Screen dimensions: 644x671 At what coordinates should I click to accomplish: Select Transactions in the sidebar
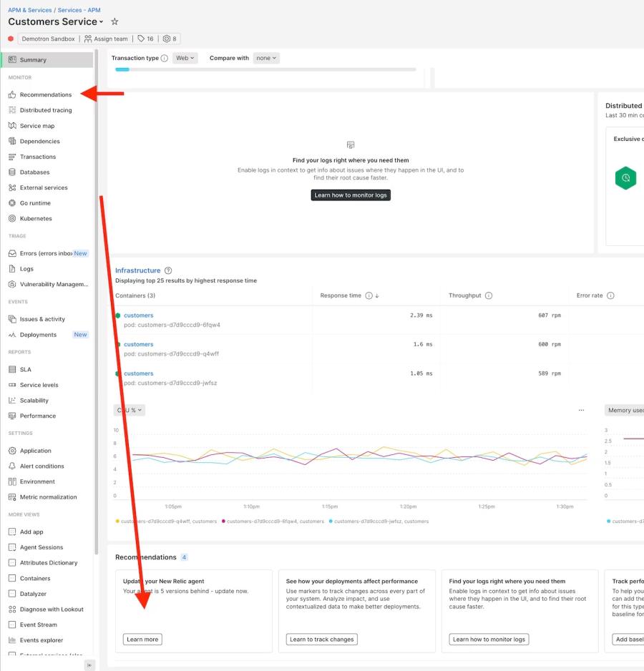coord(38,157)
